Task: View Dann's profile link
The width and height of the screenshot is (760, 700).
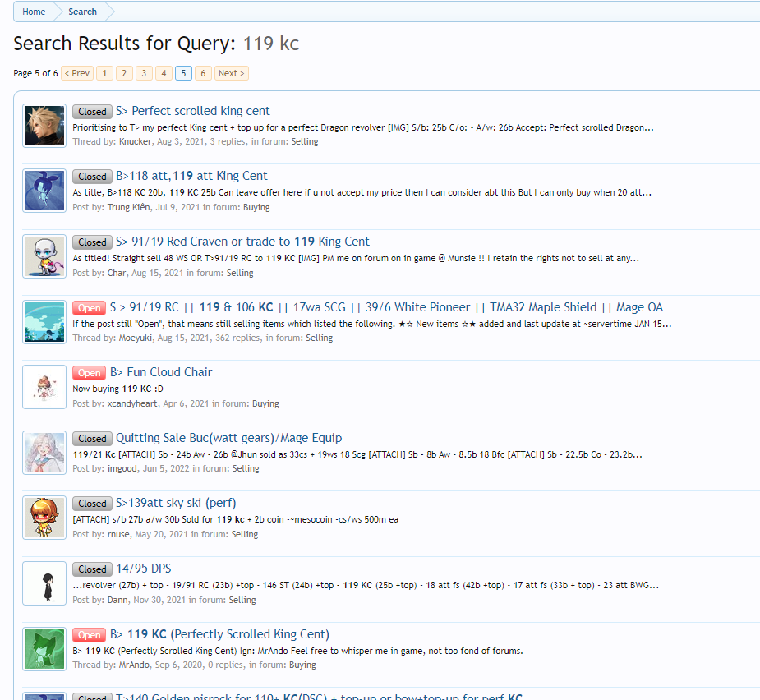Action: 117,600
